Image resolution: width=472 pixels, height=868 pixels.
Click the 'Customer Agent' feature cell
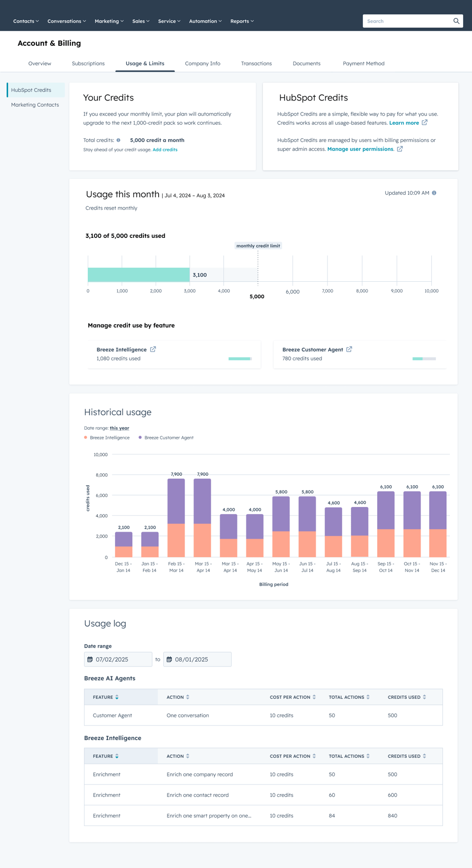click(x=112, y=716)
